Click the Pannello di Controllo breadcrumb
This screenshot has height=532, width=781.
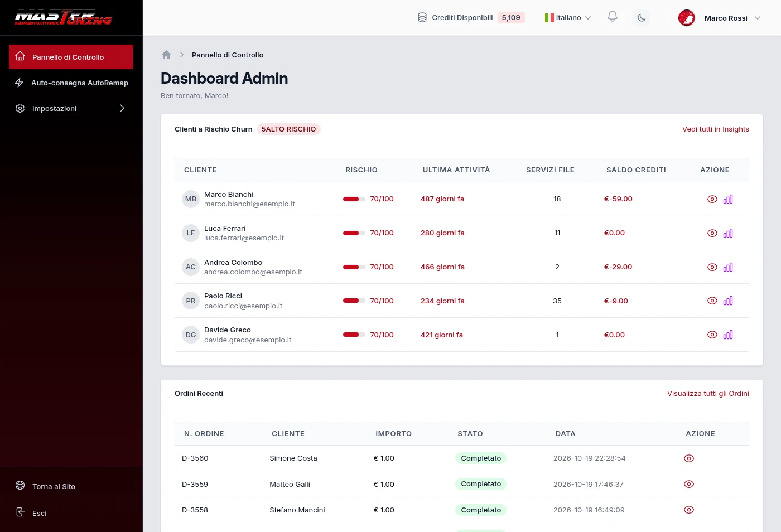[228, 55]
